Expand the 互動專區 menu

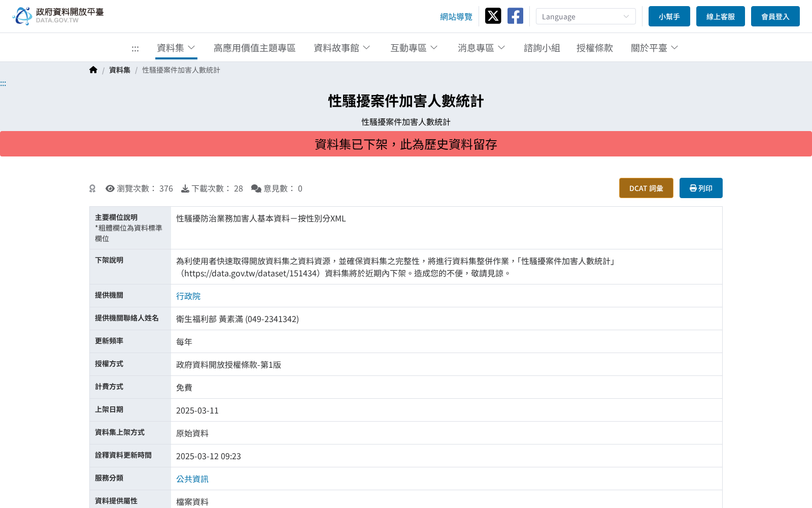coord(414,48)
